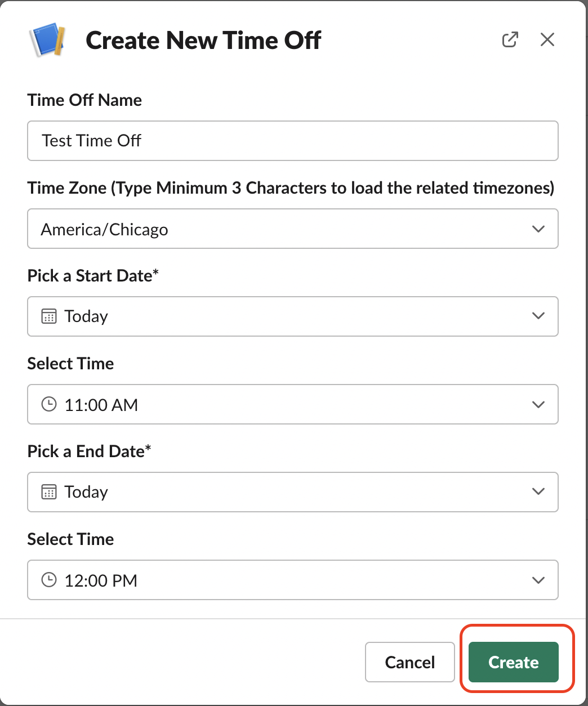Click the clock icon next to 11:00 AM
The width and height of the screenshot is (588, 706).
coord(50,404)
